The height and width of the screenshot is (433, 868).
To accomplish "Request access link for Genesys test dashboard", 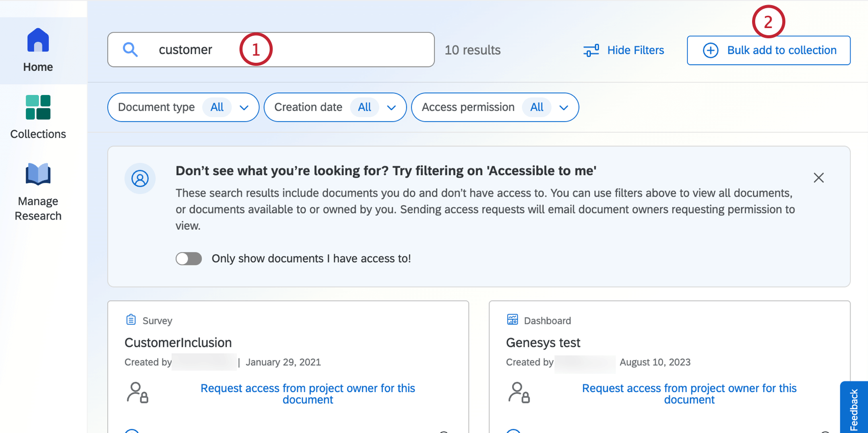I will (x=689, y=394).
